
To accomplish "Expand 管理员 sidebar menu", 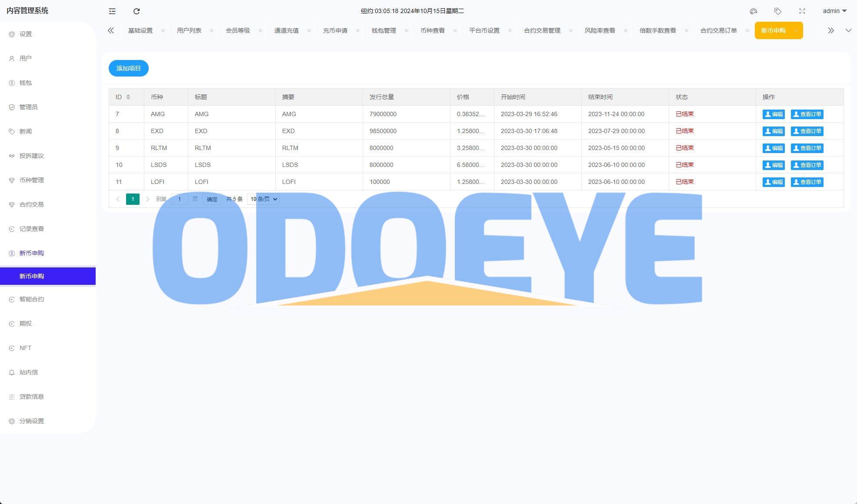I will [48, 107].
